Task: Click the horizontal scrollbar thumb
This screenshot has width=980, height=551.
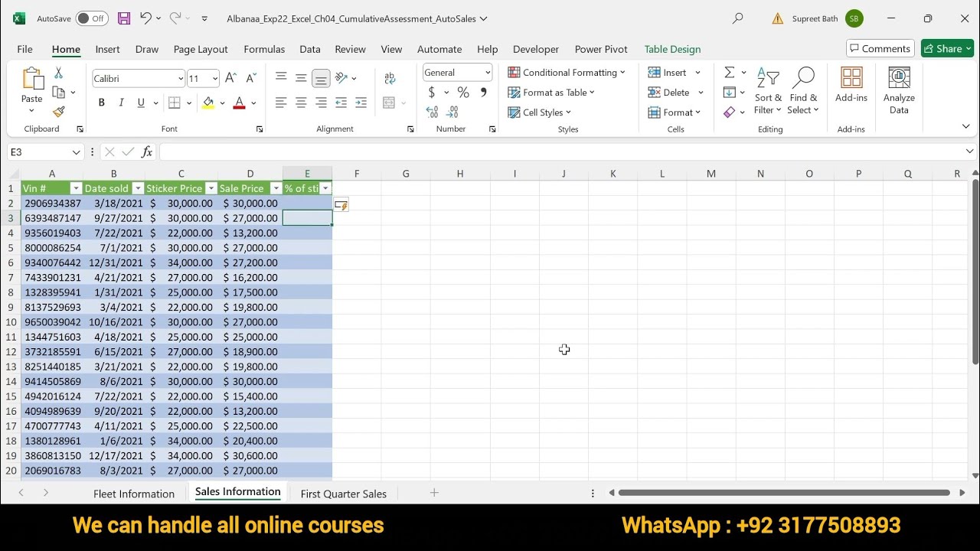Action: (x=784, y=493)
